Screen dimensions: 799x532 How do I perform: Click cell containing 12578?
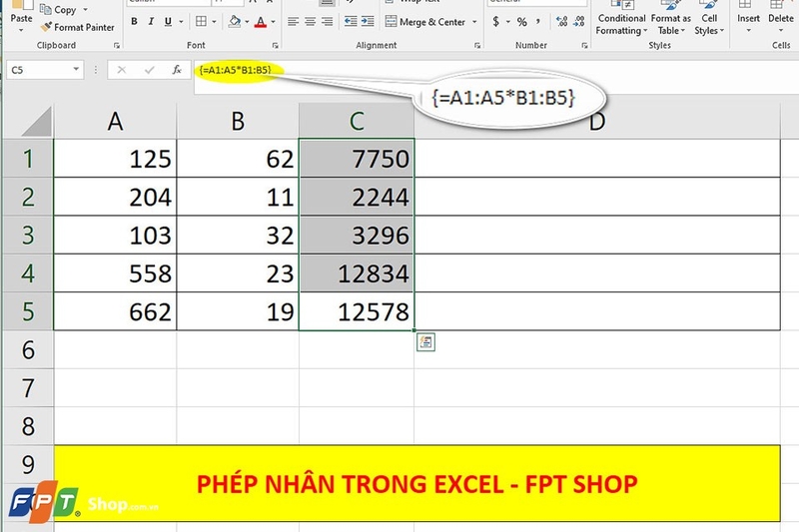point(357,311)
